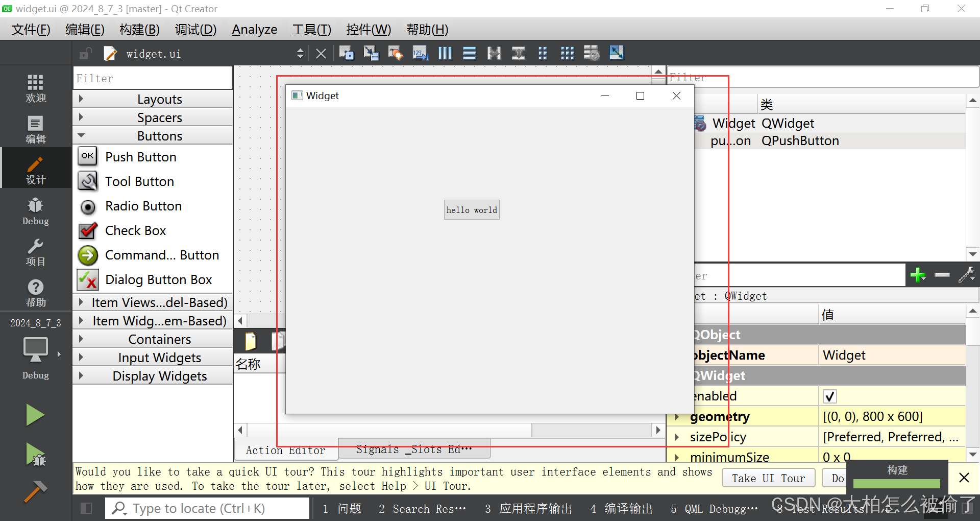This screenshot has height=521, width=980.
Task: Open the 编译输出 compile output pane
Action: click(x=621, y=509)
